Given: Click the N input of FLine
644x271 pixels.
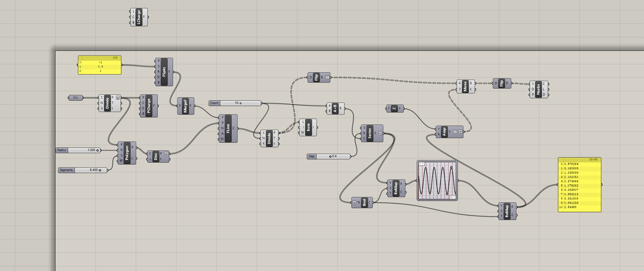Looking at the screenshot, I should tap(223, 128).
